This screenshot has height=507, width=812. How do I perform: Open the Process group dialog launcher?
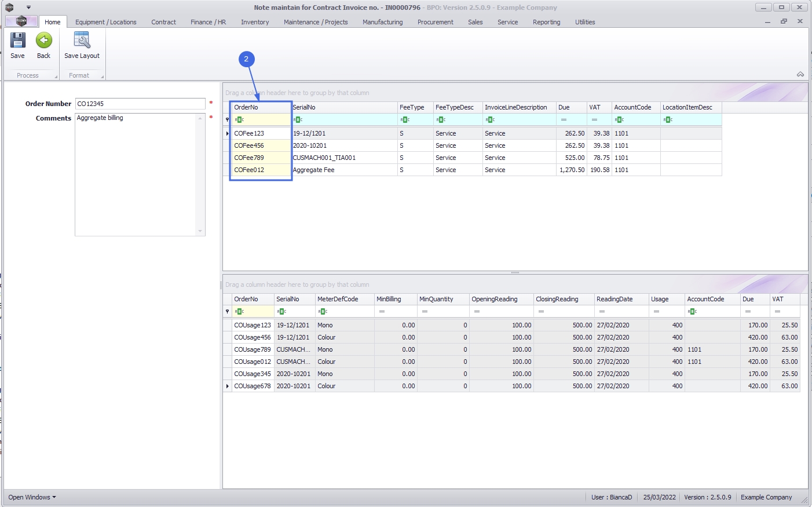coord(56,76)
